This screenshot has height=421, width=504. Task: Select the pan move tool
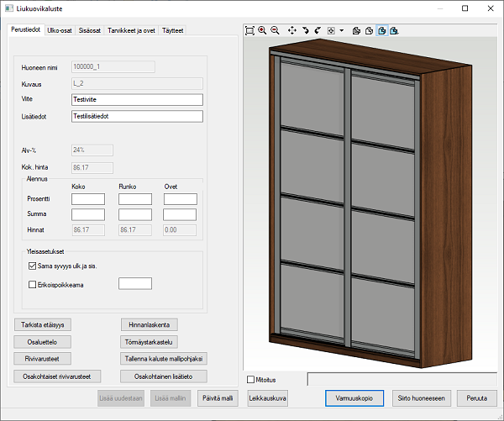[291, 30]
